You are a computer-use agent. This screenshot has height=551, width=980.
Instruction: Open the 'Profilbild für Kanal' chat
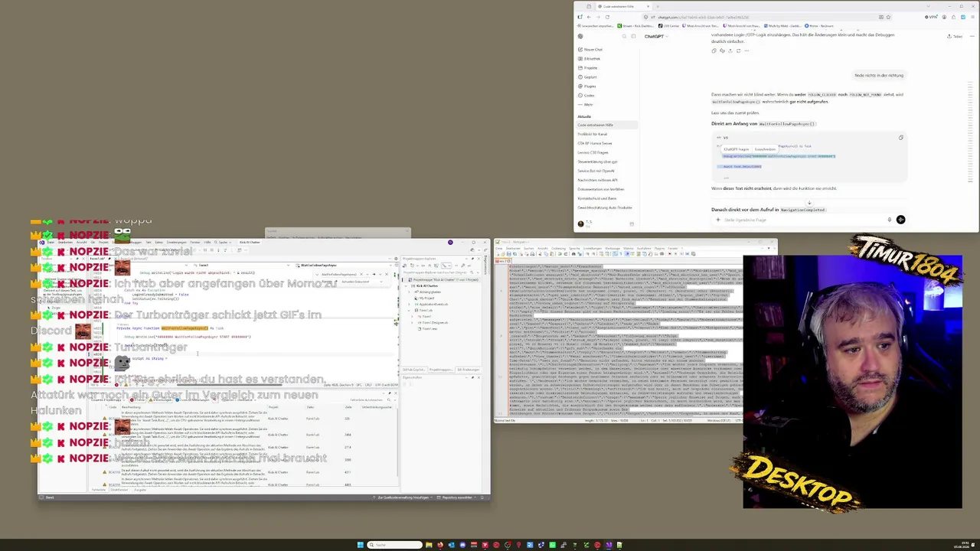click(593, 134)
